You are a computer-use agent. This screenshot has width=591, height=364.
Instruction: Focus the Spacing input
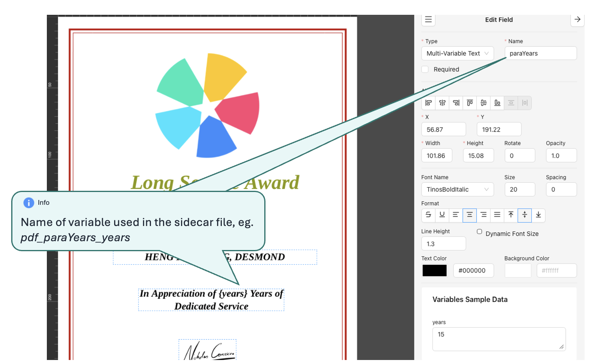[x=561, y=189]
